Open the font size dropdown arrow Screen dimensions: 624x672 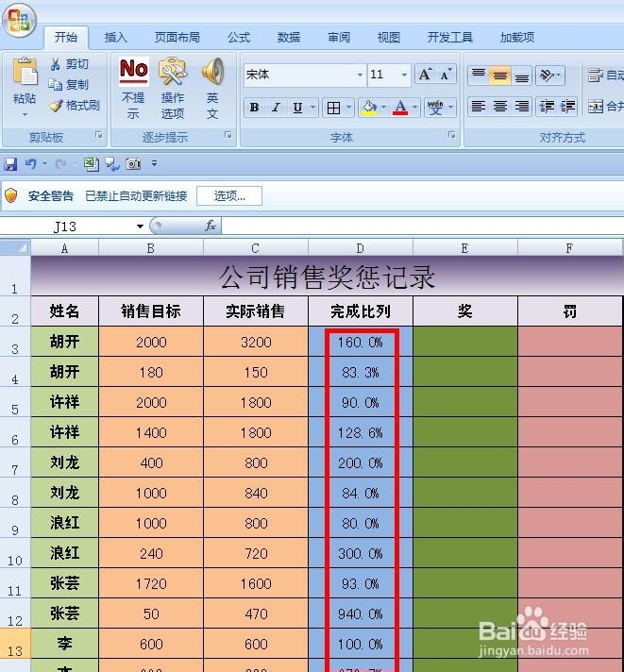[404, 75]
